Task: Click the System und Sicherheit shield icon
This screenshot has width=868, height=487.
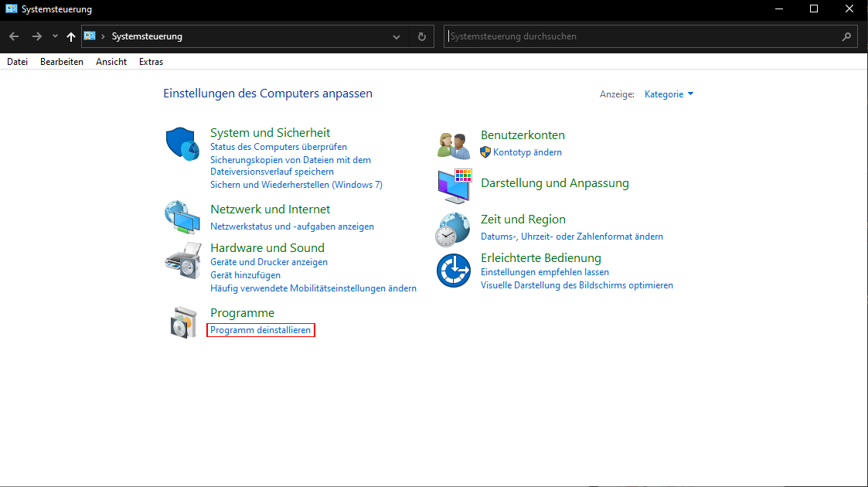Action: (x=182, y=145)
